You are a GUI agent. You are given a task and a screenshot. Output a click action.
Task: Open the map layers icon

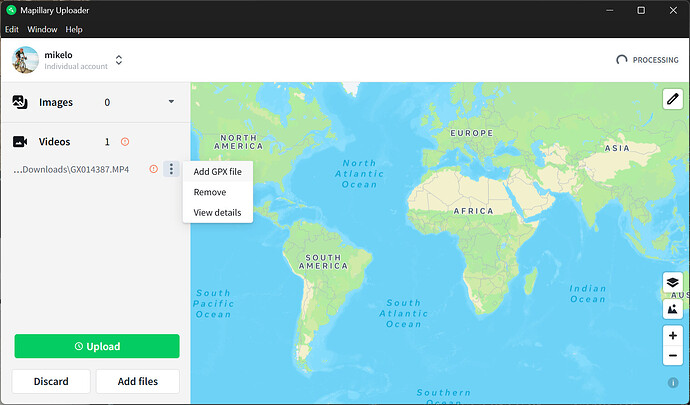pos(672,282)
